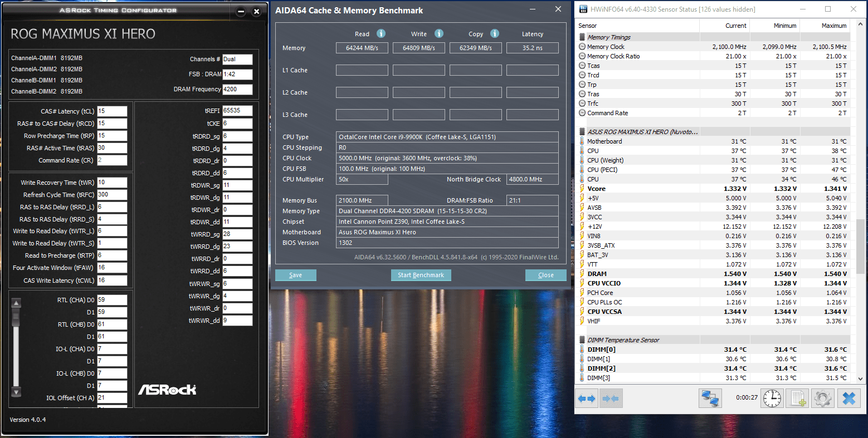Image resolution: width=868 pixels, height=438 pixels.
Task: Click the lightning icon beside Vcore
Action: pyautogui.click(x=582, y=189)
